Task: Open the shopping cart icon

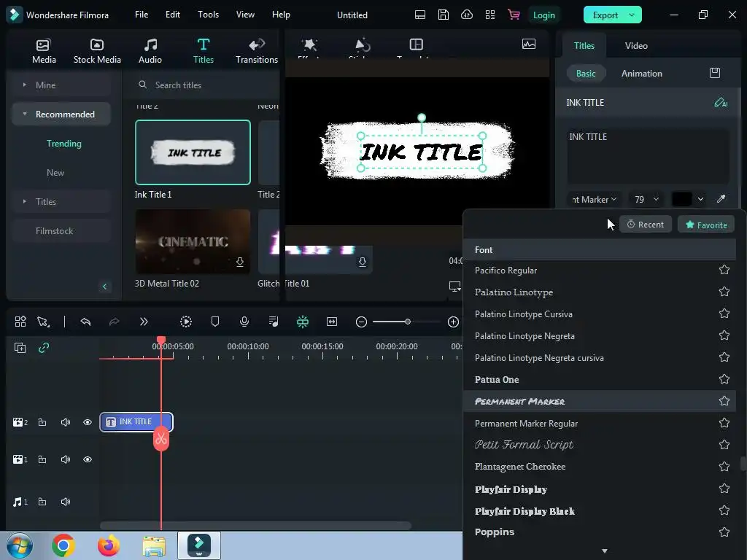Action: (x=514, y=15)
